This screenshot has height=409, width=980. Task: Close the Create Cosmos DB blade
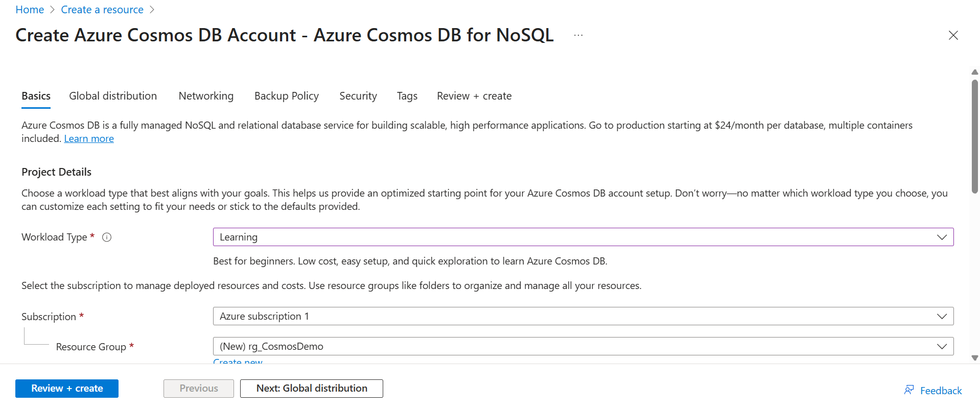(x=953, y=35)
